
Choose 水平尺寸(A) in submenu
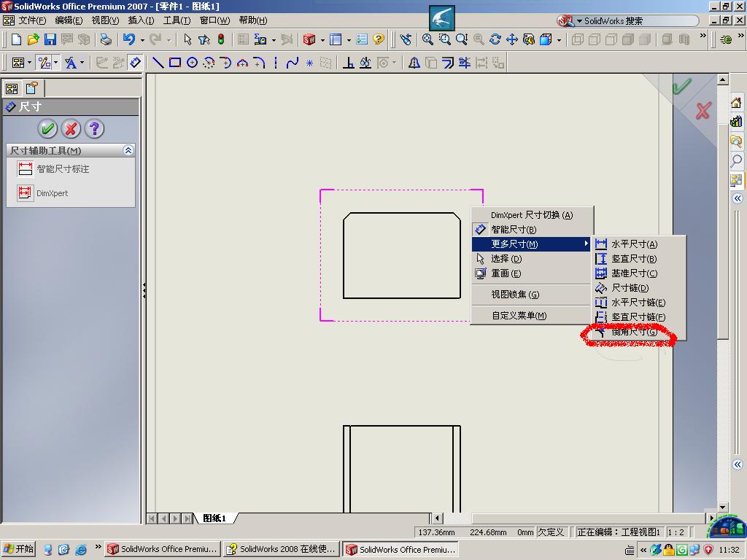pyautogui.click(x=638, y=244)
